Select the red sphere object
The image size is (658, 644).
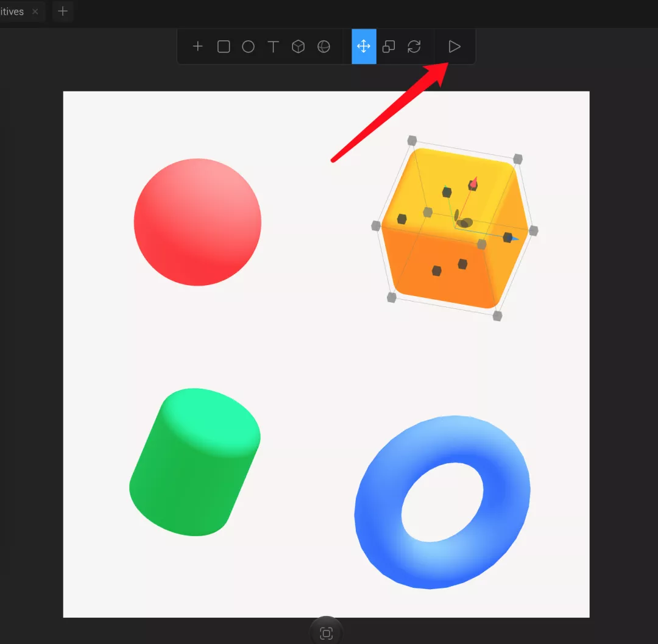click(197, 222)
